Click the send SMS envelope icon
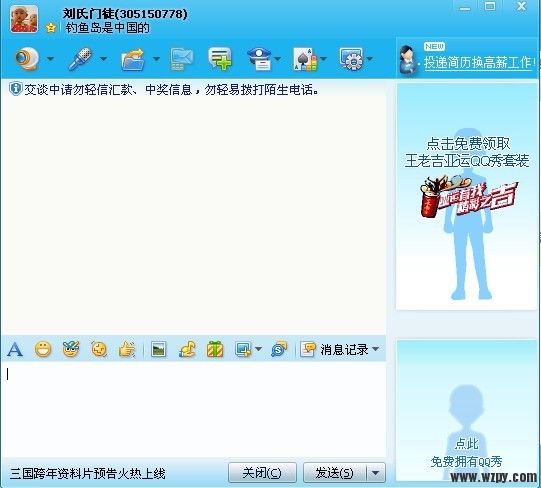Viewport: 541px width, 488px height. (182, 59)
